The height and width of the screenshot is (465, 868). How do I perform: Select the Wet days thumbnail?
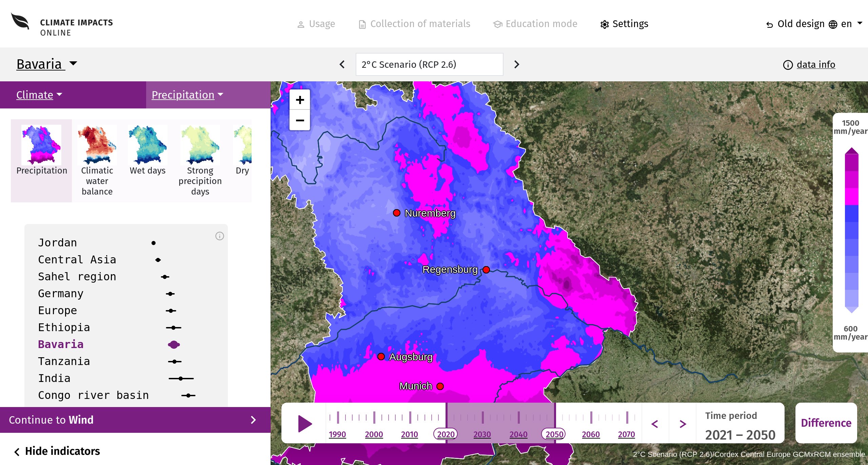147,150
